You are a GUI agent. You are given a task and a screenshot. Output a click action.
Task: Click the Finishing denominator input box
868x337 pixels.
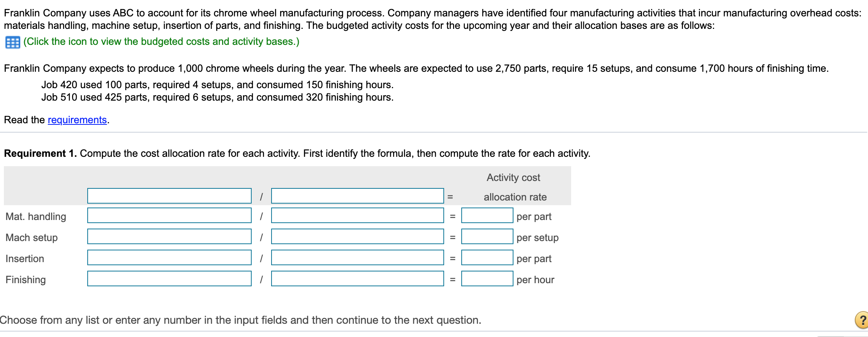click(357, 279)
